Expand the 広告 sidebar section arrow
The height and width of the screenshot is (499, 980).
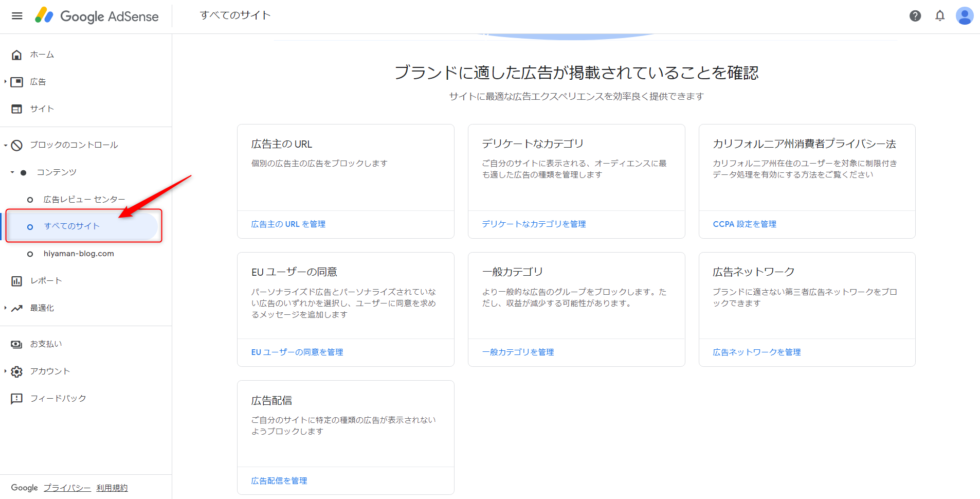pyautogui.click(x=5, y=82)
